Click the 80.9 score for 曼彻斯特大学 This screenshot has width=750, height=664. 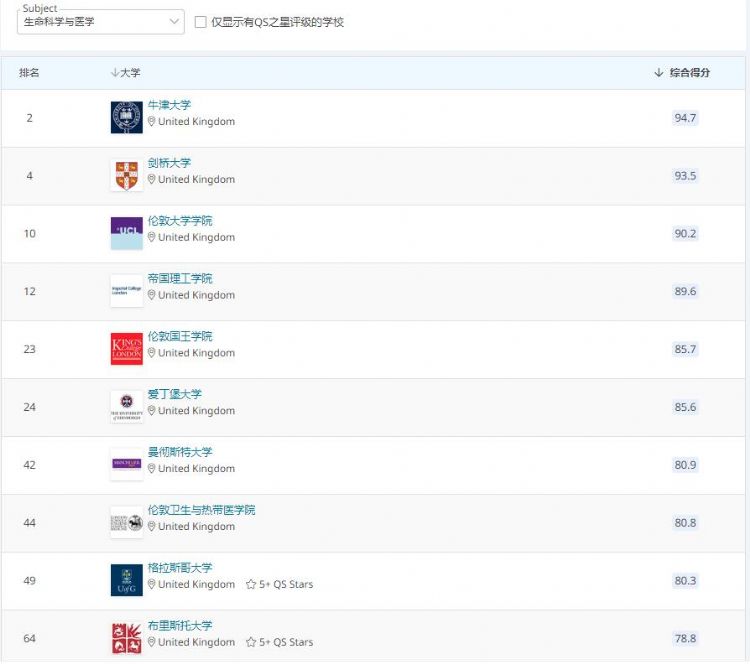[685, 465]
